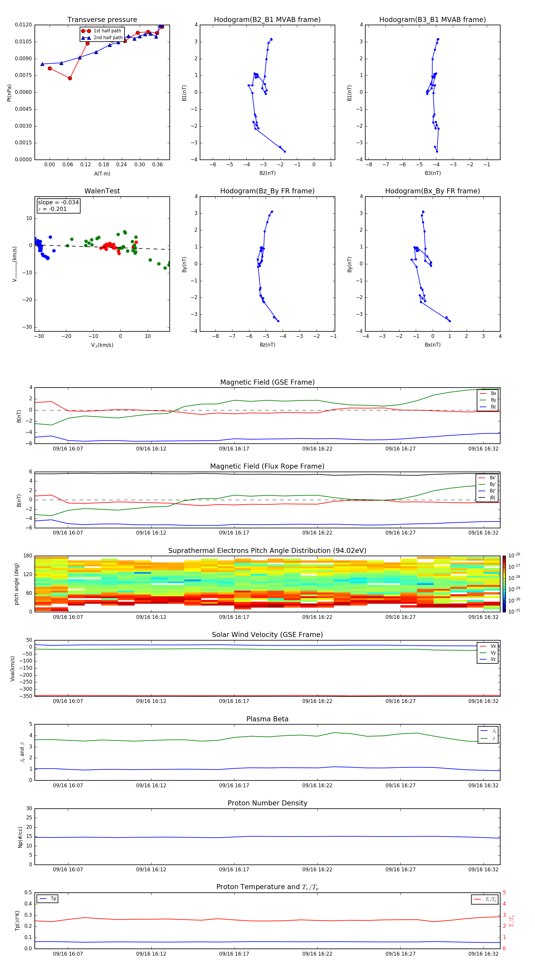The width and height of the screenshot is (535, 980).
Task: Click the 'Np(#/cc)' axis label
Action: coord(20,837)
